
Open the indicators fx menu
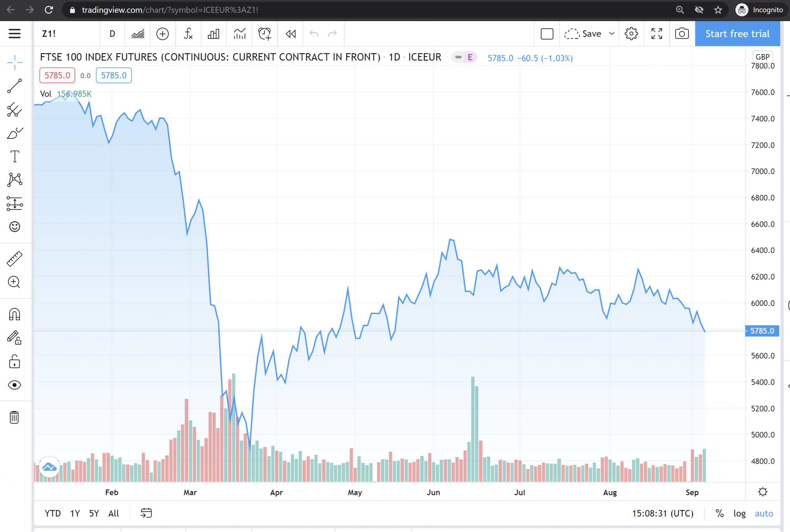tap(188, 34)
